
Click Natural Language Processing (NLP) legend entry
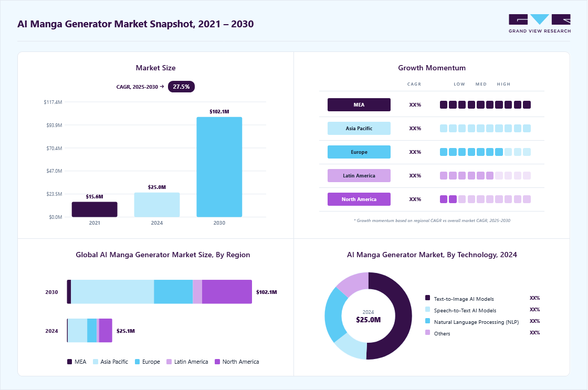click(x=476, y=322)
